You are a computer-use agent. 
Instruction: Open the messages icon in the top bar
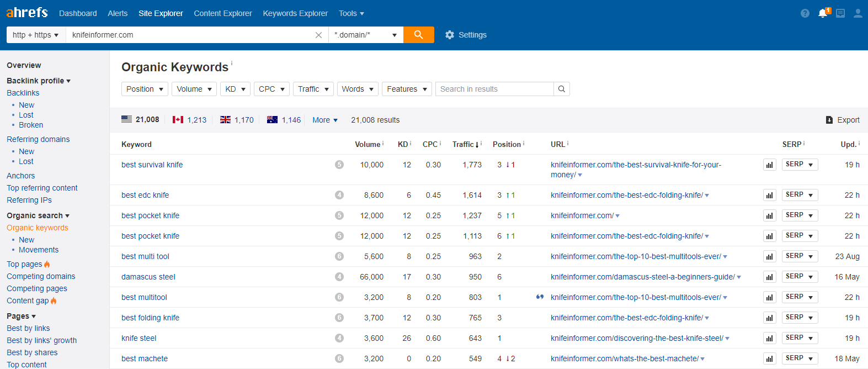840,13
